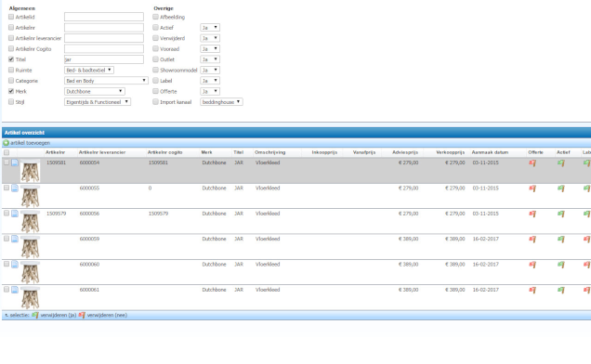The height and width of the screenshot is (364, 591).
Task: Open document icon for row 6000061
Action: [x=15, y=290]
